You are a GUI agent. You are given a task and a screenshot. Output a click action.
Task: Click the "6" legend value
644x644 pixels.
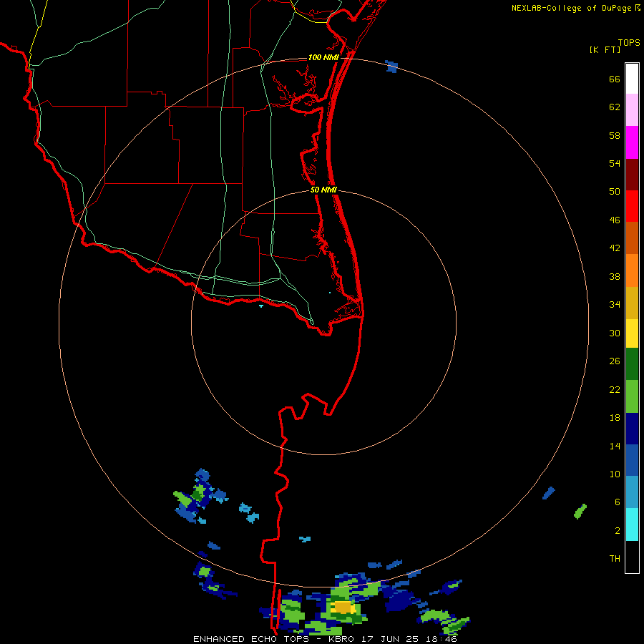(617, 502)
